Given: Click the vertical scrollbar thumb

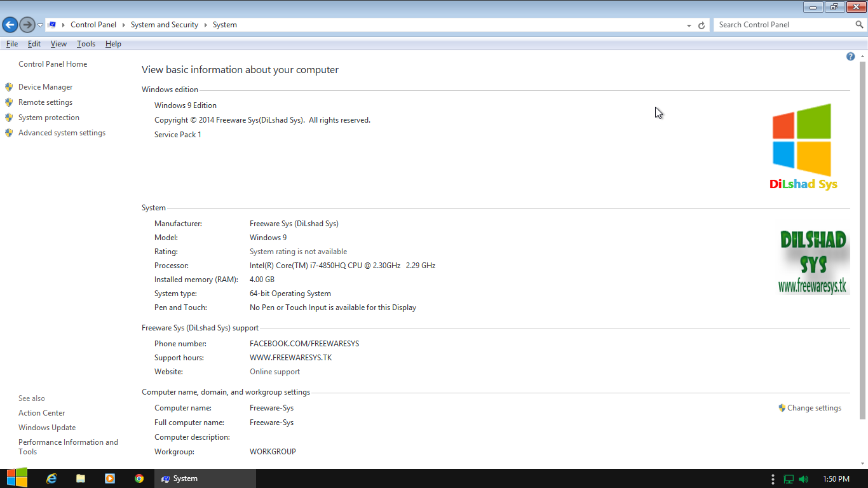Looking at the screenshot, I should coord(863,240).
